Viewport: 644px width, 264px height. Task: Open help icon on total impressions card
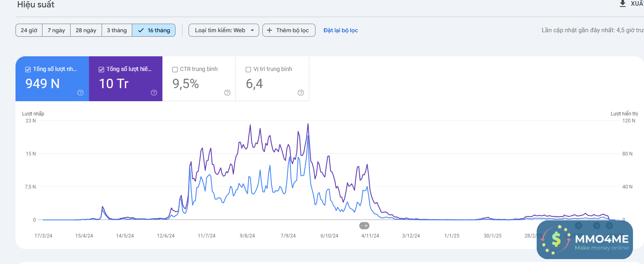tap(154, 93)
